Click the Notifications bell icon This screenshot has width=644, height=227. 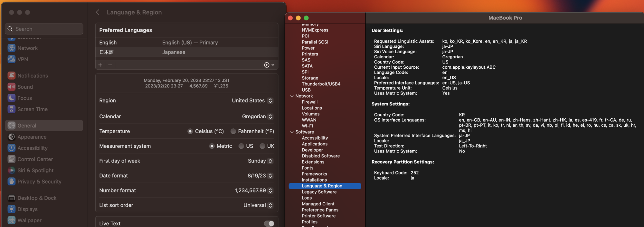[12, 75]
